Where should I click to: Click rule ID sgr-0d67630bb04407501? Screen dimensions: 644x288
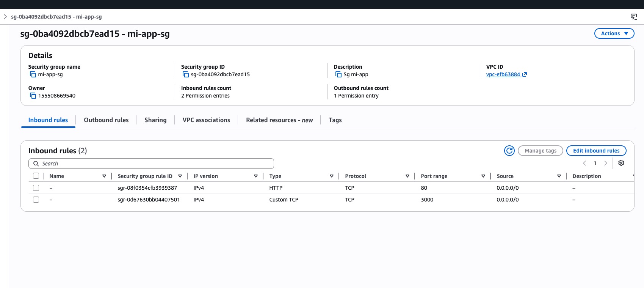149,200
